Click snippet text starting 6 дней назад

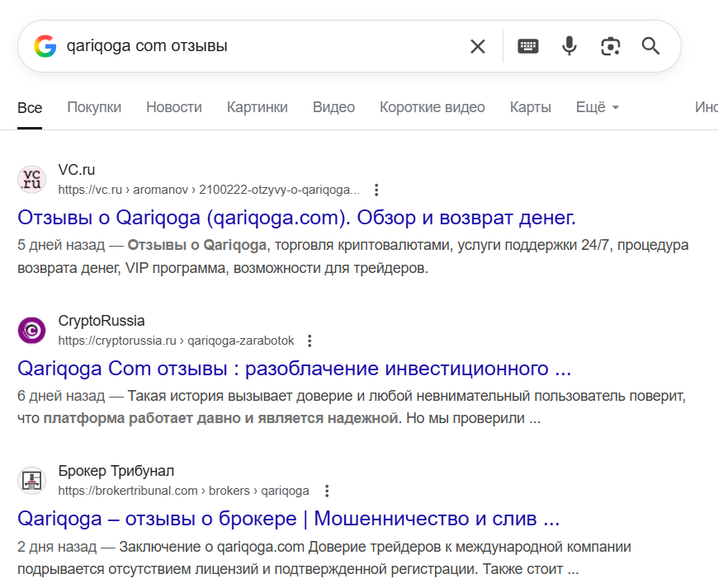pos(352,407)
